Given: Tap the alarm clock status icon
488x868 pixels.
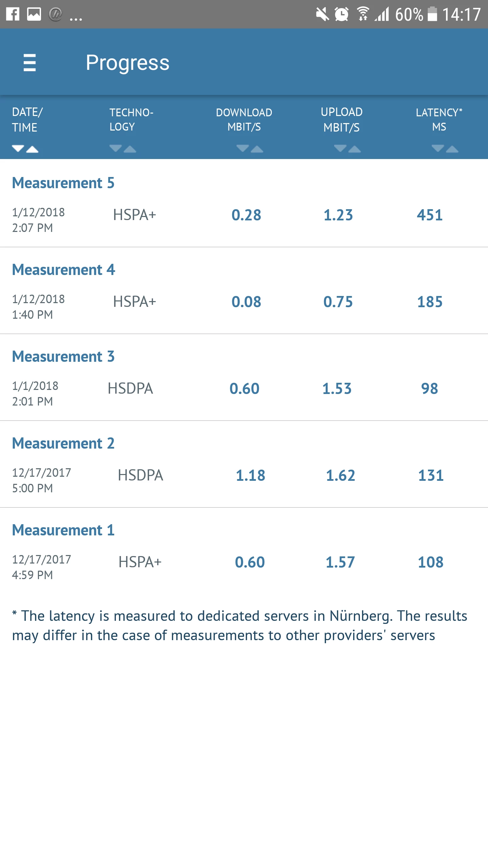Looking at the screenshot, I should pyautogui.click(x=342, y=14).
